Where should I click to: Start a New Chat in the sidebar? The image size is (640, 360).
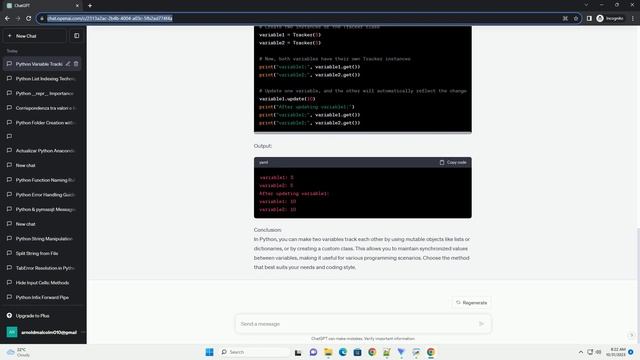35,36
